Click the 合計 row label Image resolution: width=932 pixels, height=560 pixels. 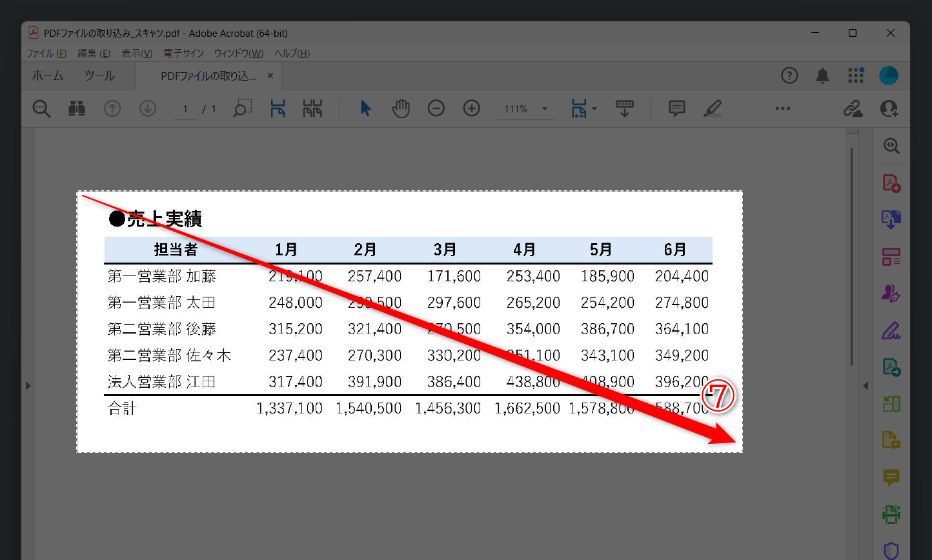[x=122, y=408]
